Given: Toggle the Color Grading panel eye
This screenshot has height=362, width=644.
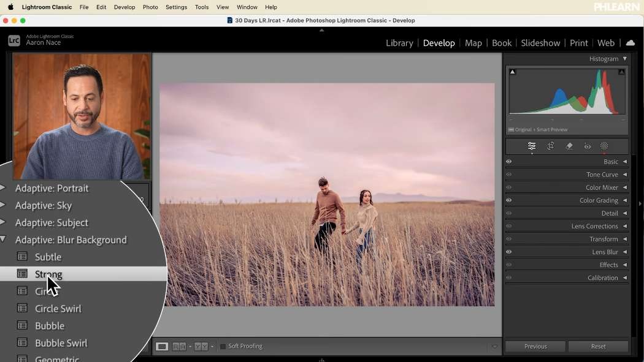Looking at the screenshot, I should 509,200.
